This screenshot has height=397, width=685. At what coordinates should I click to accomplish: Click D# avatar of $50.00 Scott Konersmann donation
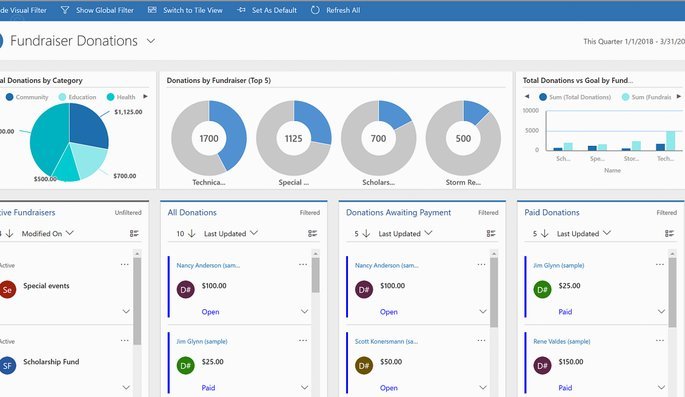pos(364,366)
